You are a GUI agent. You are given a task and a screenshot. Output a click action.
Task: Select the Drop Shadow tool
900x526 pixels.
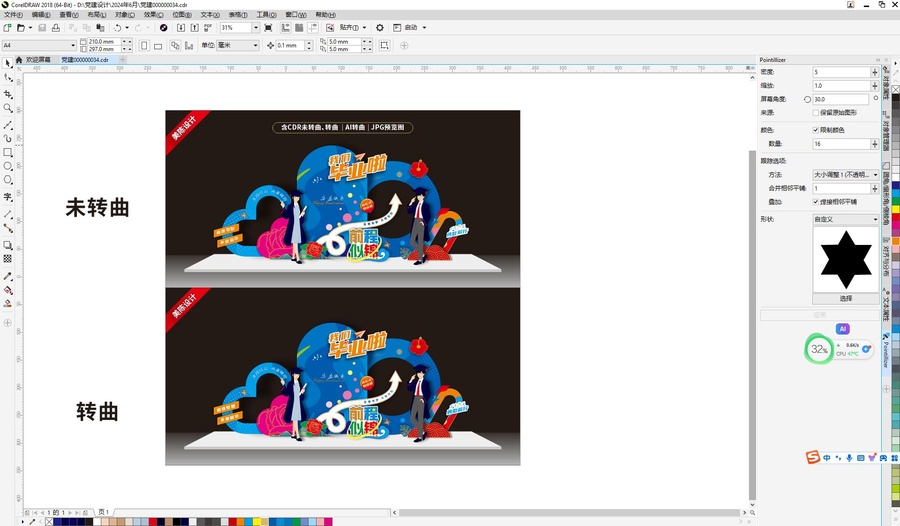click(7, 245)
